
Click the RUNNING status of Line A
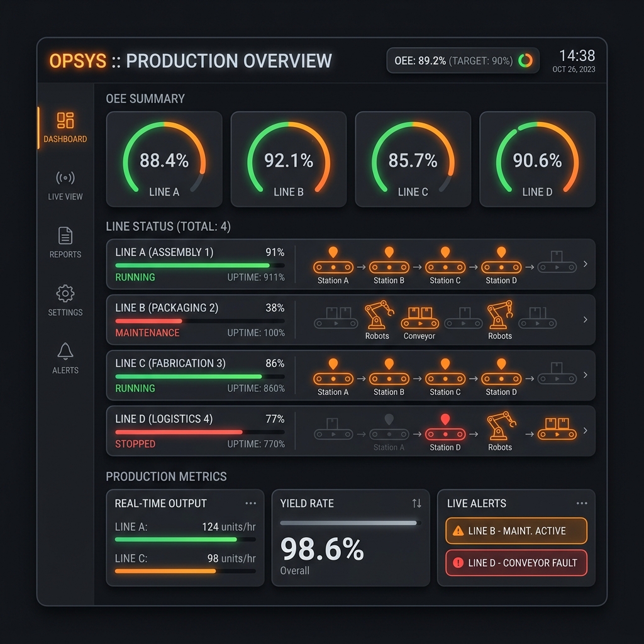[135, 277]
